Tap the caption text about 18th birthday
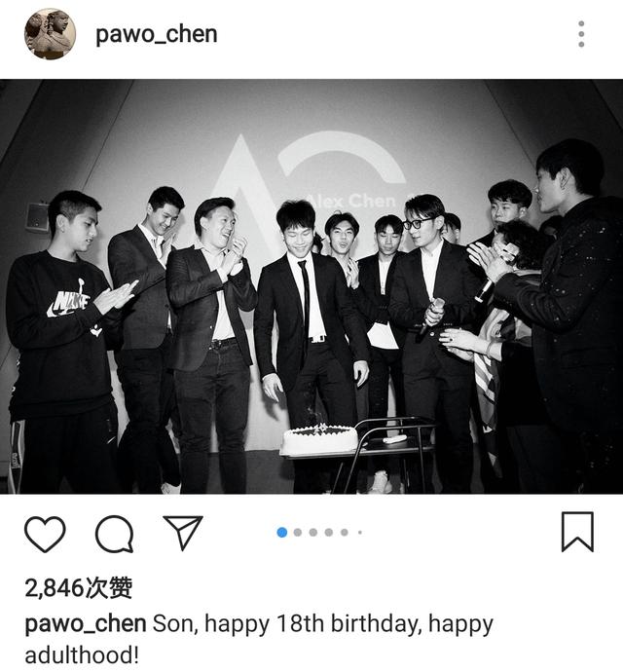This screenshot has height=672, width=623. 259,639
